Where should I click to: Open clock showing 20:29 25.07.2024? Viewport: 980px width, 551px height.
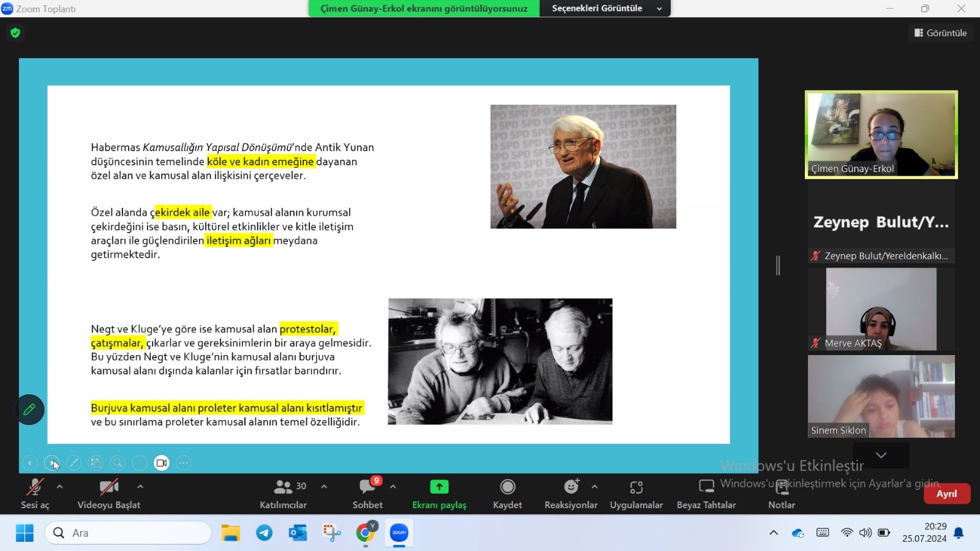(924, 533)
